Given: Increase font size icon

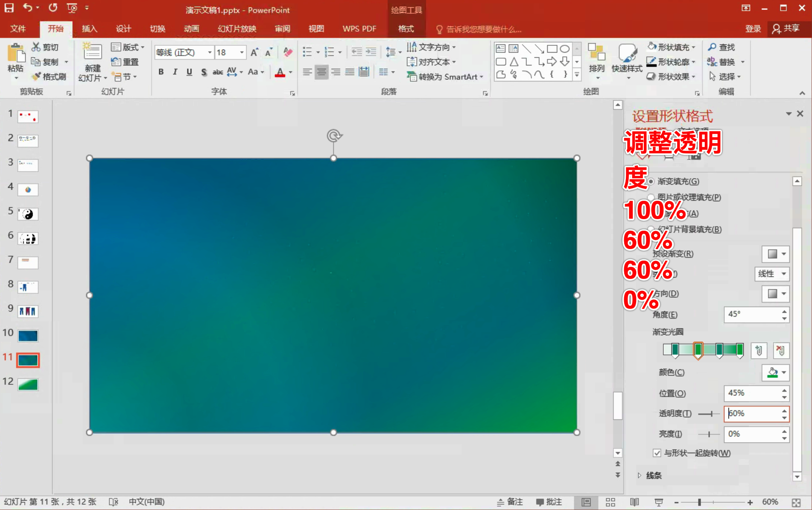Looking at the screenshot, I should [254, 52].
